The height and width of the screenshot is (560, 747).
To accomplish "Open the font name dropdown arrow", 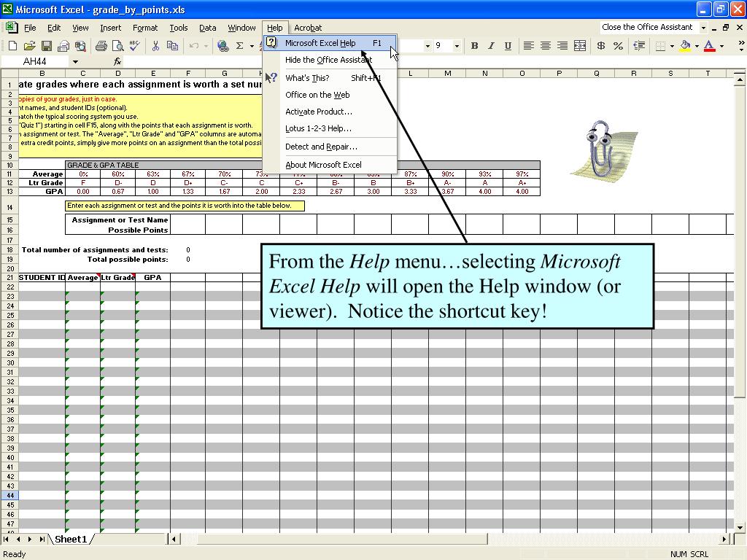I will 427,46.
